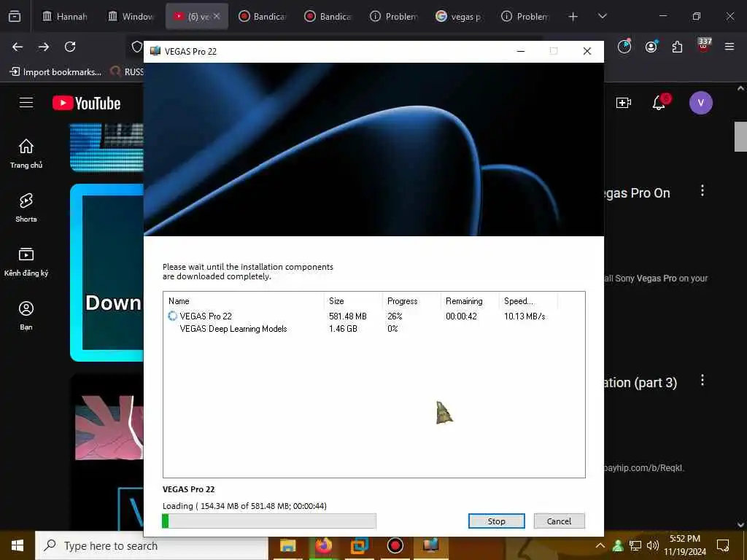The width and height of the screenshot is (747, 560).
Task: Switch to first Problem browser tab
Action: point(393,17)
